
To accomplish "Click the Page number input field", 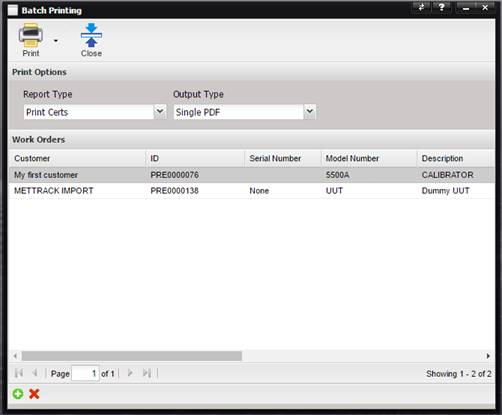I will (x=85, y=373).
